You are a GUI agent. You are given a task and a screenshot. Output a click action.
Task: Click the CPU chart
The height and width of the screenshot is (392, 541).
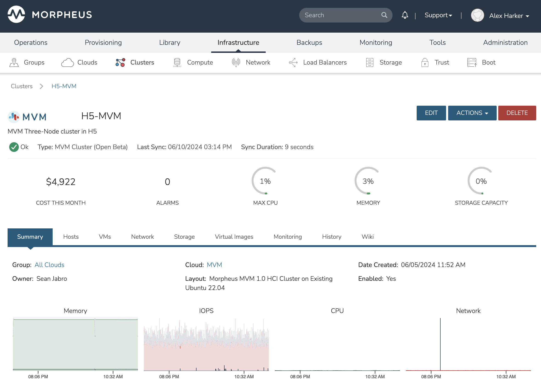point(337,344)
